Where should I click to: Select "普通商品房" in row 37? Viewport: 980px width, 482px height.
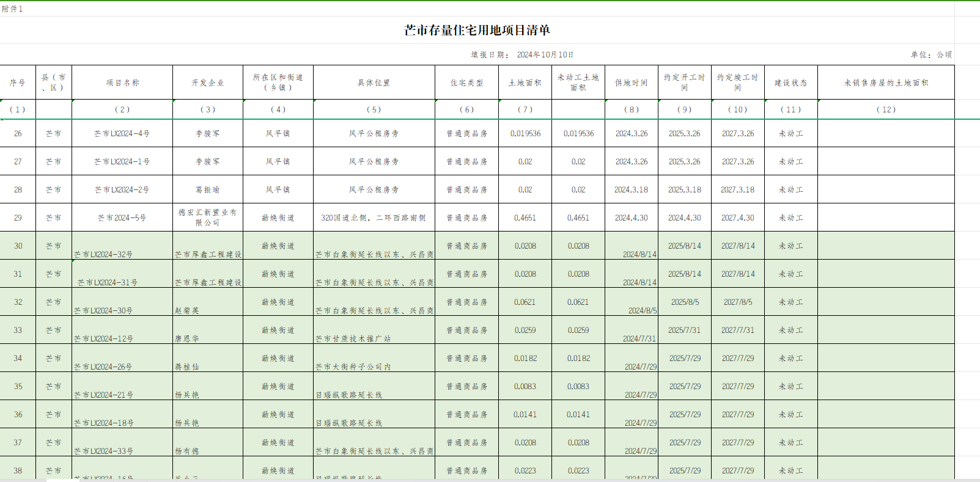click(x=467, y=442)
